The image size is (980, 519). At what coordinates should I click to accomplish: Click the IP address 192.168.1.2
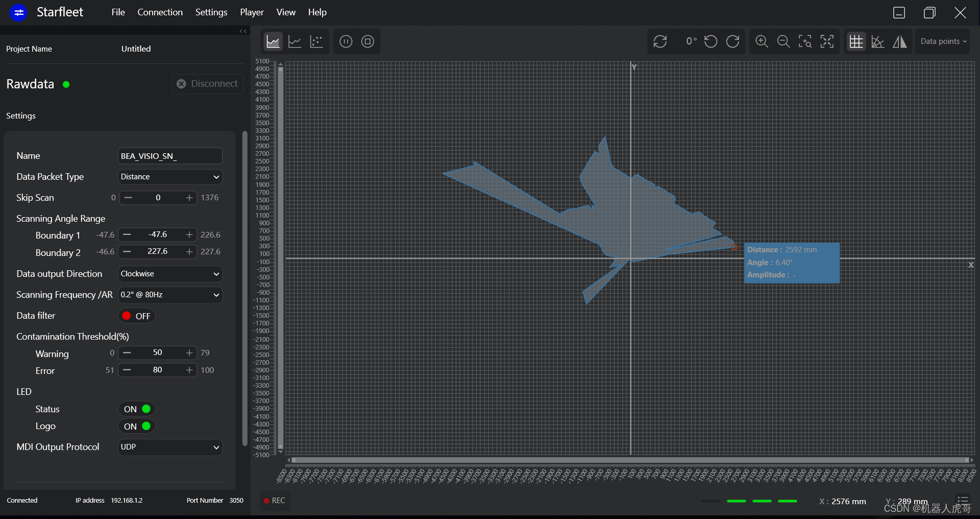(x=127, y=501)
